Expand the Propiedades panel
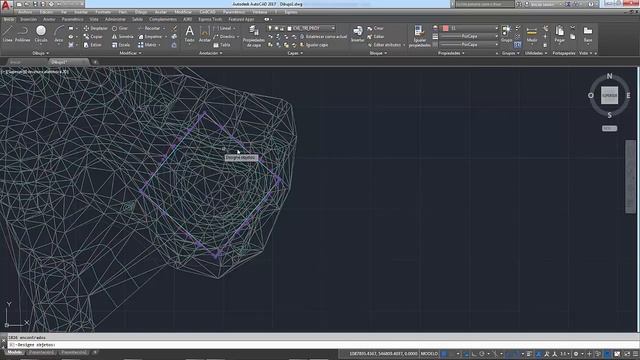 pos(451,53)
